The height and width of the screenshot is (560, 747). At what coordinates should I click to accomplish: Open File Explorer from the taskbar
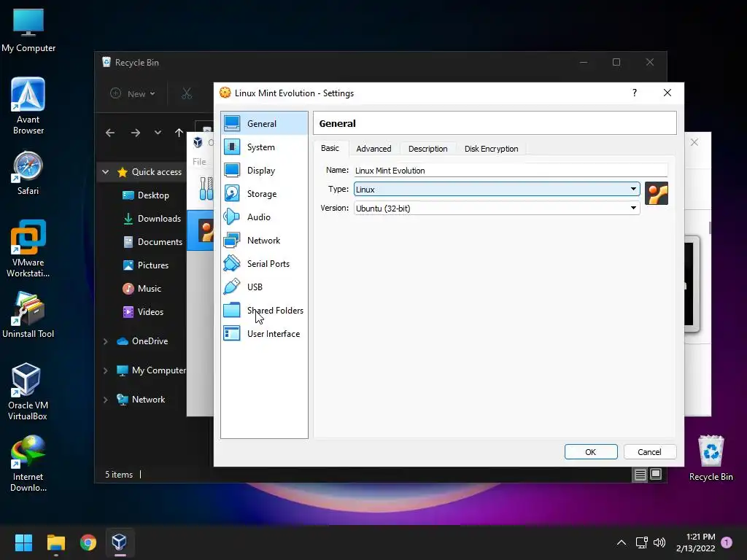point(55,542)
